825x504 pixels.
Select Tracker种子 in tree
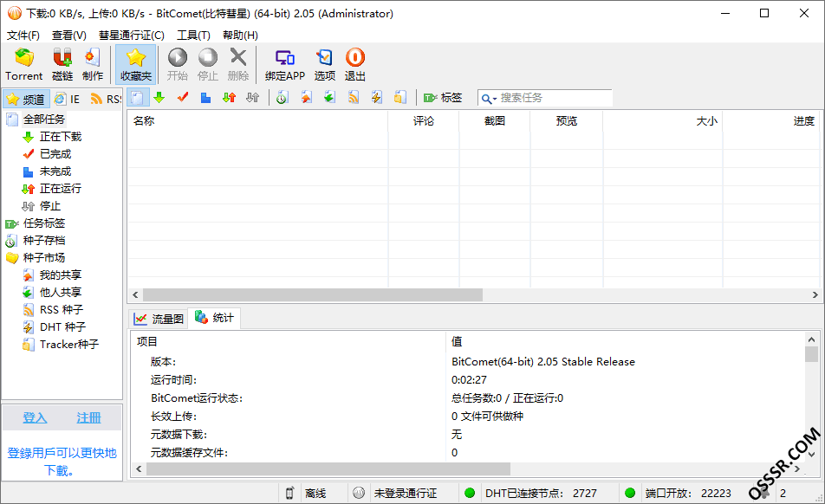pyautogui.click(x=69, y=345)
